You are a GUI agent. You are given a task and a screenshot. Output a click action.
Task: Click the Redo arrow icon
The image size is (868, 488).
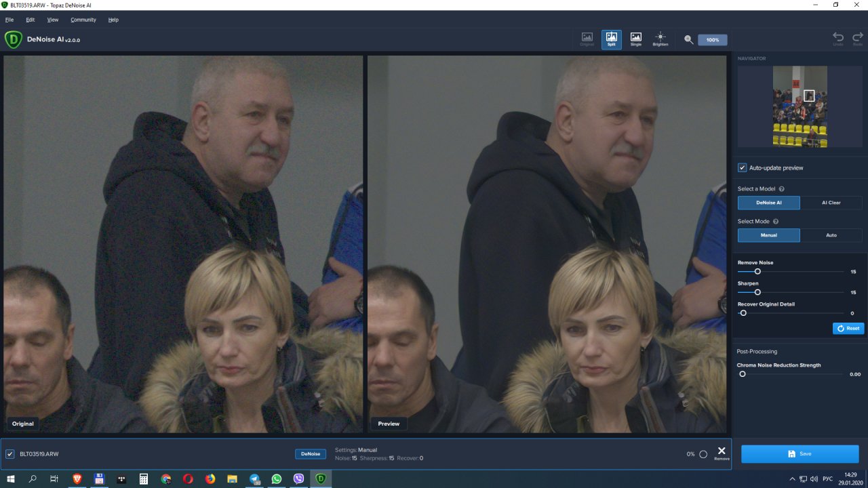click(858, 39)
